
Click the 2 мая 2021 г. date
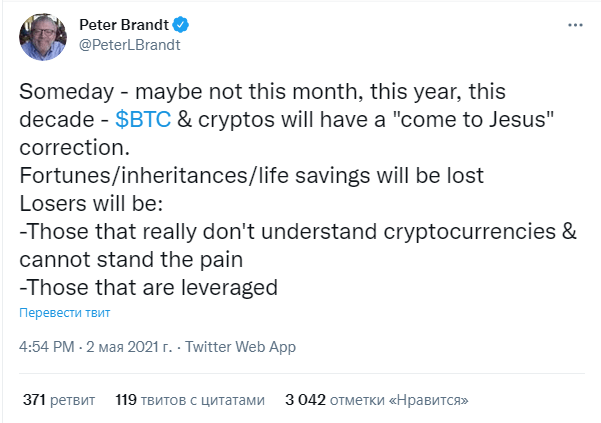pos(129,347)
